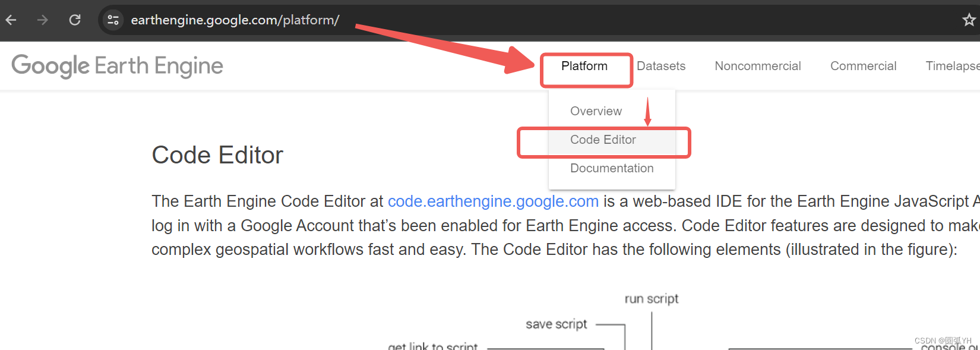
Task: Bookmark this page with star icon
Action: [x=969, y=20]
